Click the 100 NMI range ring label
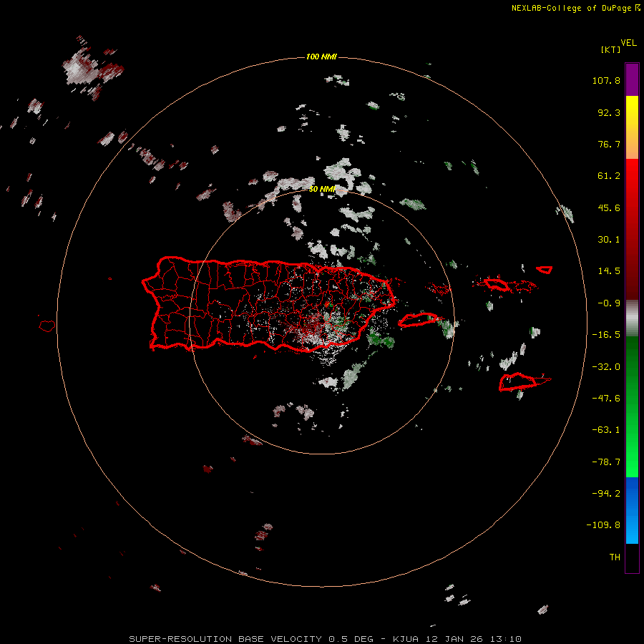 321,57
